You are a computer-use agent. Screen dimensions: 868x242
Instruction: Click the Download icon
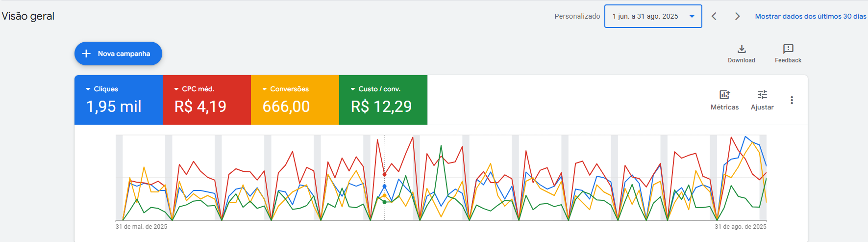[x=742, y=49]
